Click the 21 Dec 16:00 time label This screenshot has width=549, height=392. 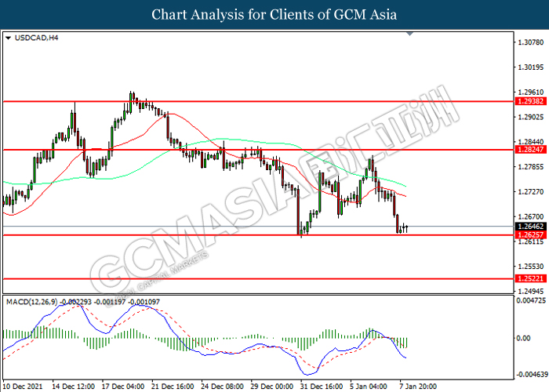click(173, 387)
